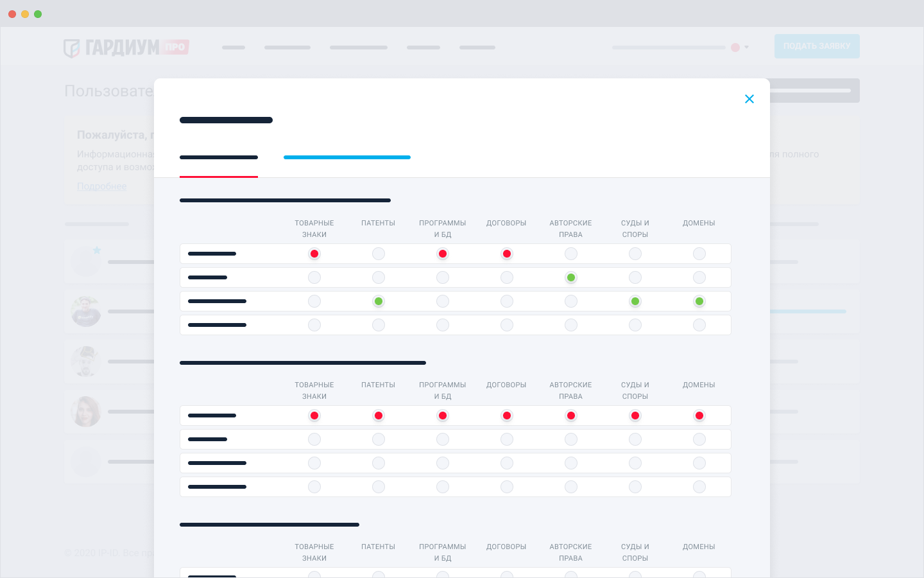Click the background avatar of the bearded man
Screen dimensions: 924x578
[86, 362]
